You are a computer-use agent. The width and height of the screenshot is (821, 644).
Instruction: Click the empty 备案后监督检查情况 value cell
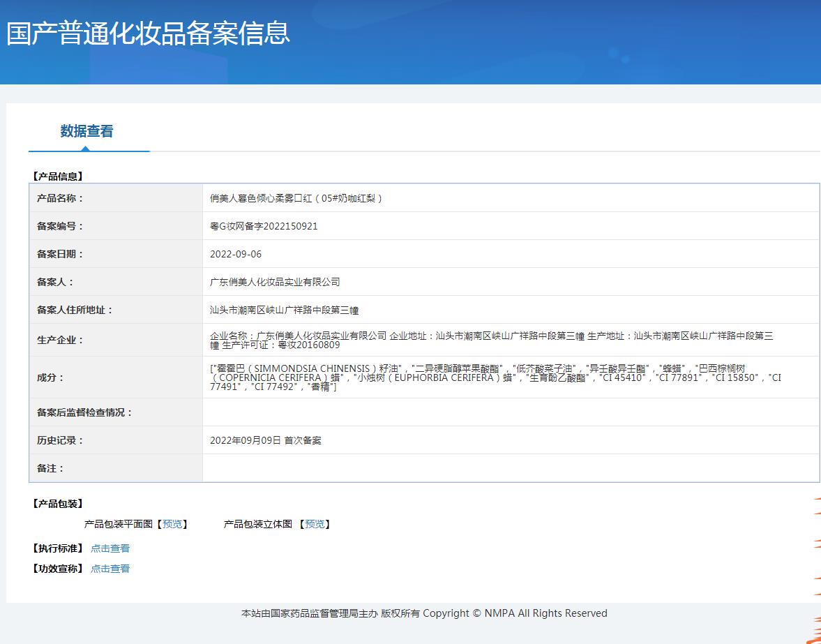tap(510, 412)
